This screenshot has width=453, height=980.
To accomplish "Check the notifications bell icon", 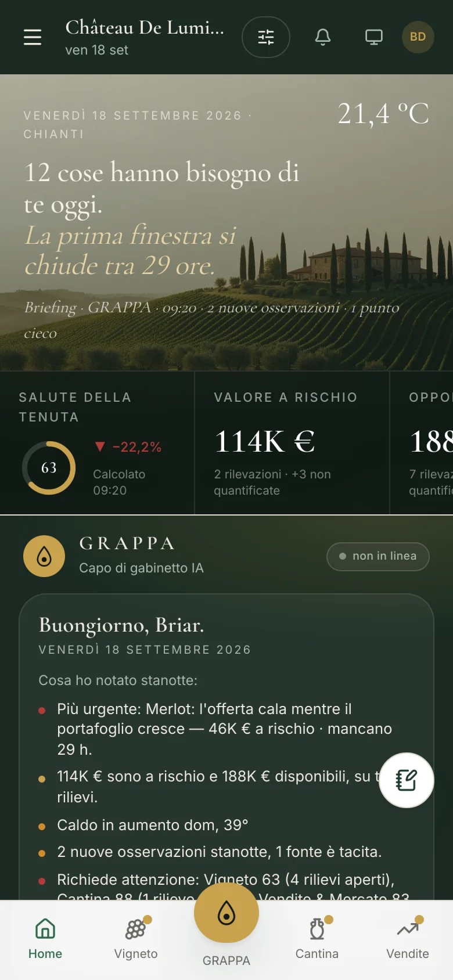I will 323,37.
